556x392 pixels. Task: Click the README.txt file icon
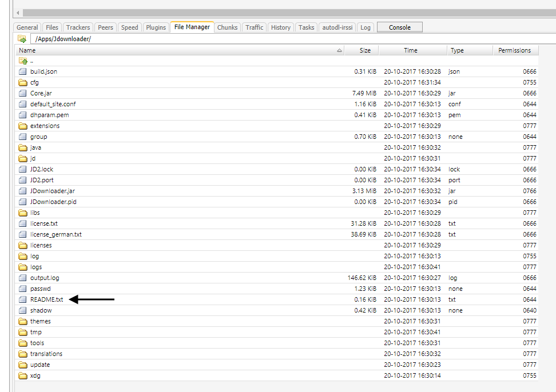(x=23, y=299)
